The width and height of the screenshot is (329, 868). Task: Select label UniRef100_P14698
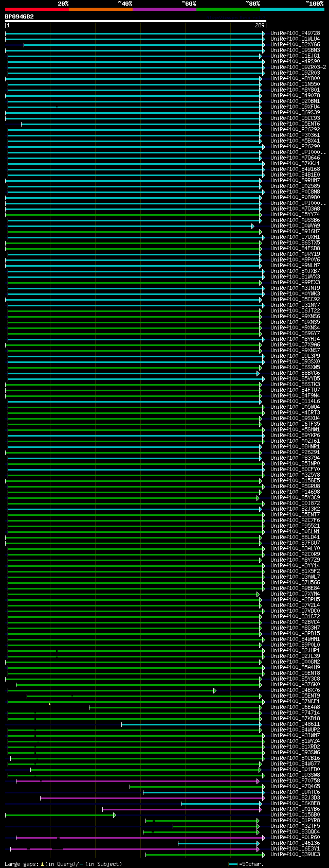[295, 492]
